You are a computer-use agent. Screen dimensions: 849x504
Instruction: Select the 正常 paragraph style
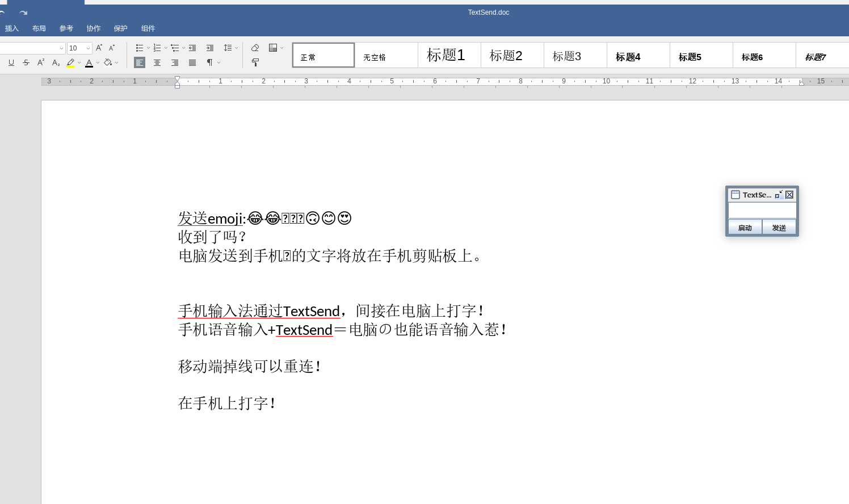(x=323, y=55)
